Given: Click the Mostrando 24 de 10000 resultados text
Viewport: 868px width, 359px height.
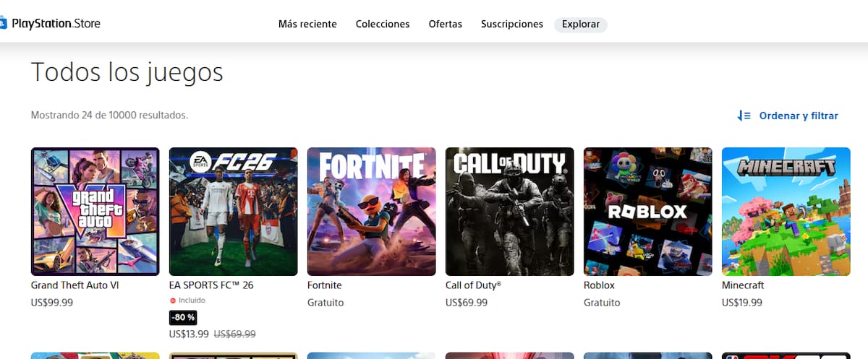Looking at the screenshot, I should pos(109,115).
